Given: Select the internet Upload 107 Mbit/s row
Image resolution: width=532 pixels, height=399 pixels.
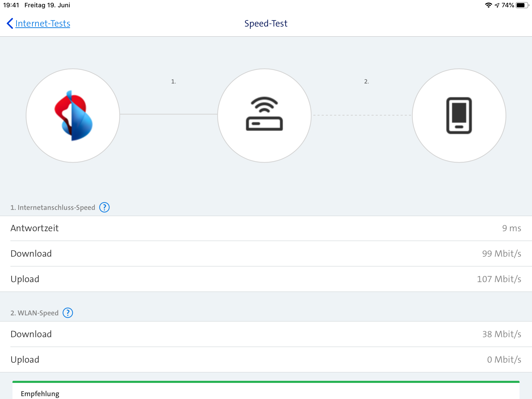Looking at the screenshot, I should point(266,279).
